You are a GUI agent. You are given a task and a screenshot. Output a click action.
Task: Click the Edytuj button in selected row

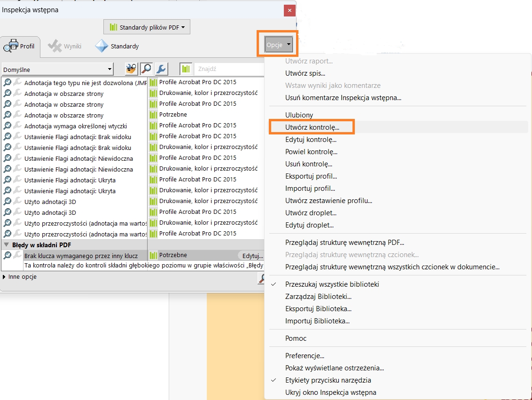pyautogui.click(x=252, y=256)
